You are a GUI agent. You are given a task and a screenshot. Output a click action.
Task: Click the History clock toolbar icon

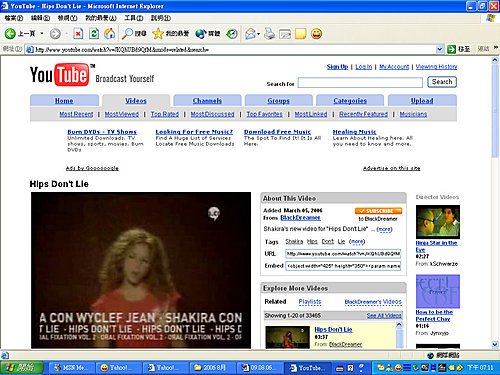[232, 34]
